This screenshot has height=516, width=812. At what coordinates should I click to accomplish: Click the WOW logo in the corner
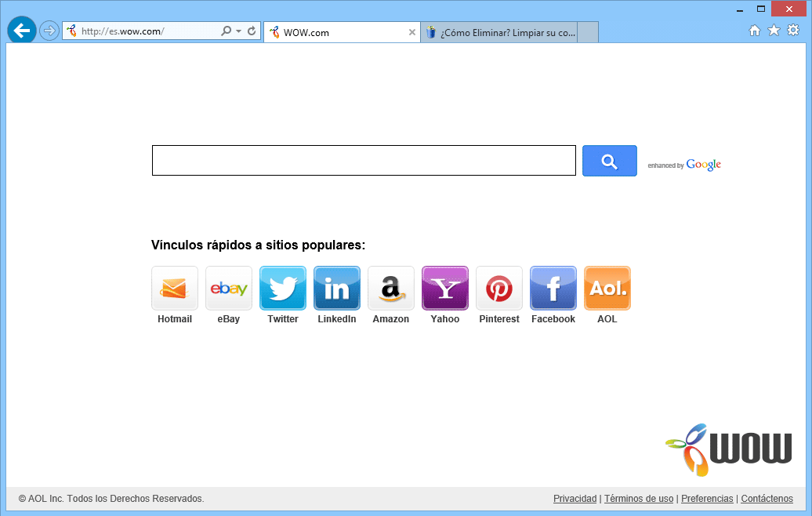(729, 449)
